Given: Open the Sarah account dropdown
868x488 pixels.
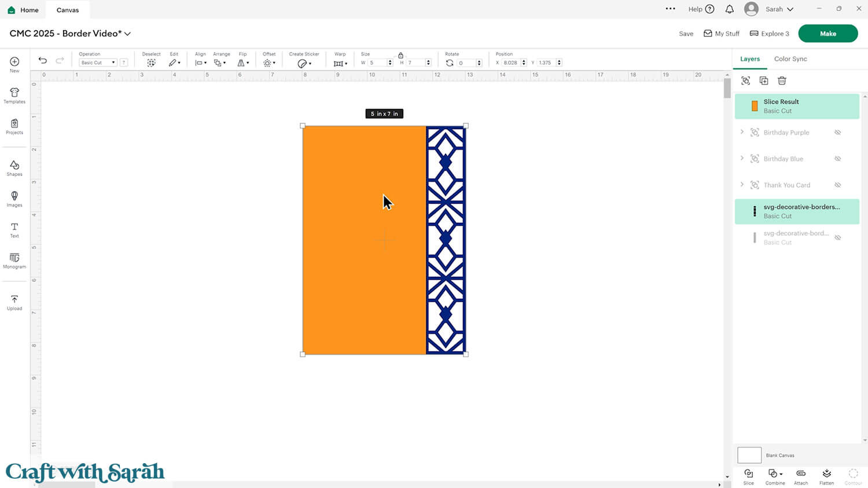Looking at the screenshot, I should [777, 9].
